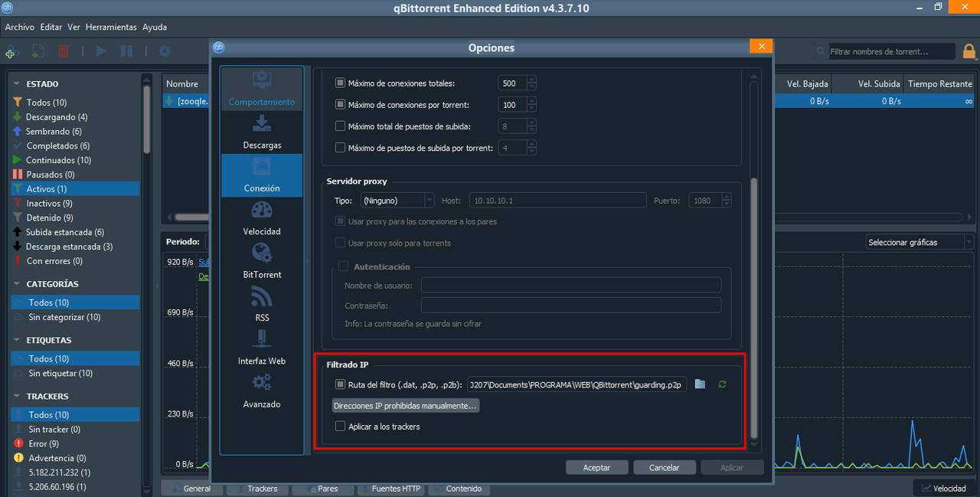Toggle Máximo de conexiones por torrent checkbox
The image size is (980, 497).
click(x=341, y=104)
